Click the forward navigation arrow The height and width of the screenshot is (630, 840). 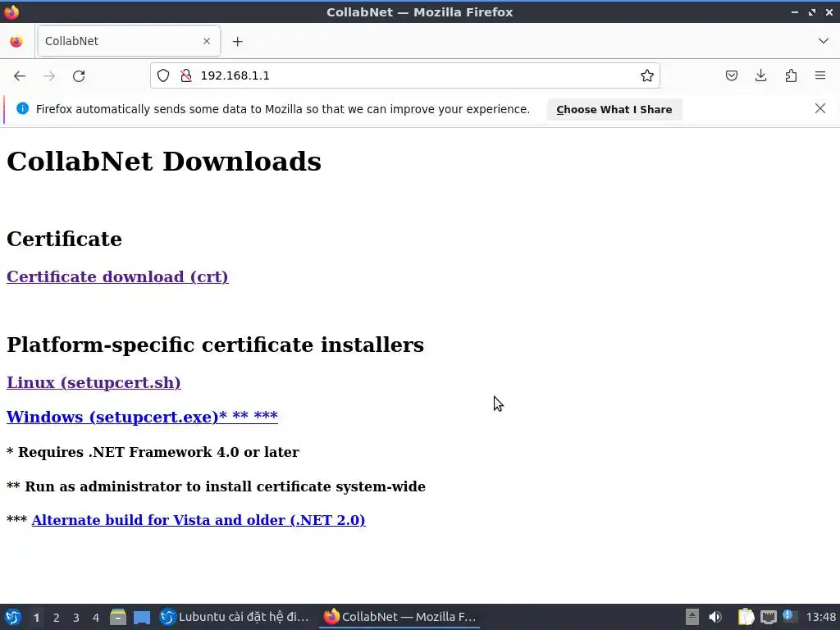[49, 76]
